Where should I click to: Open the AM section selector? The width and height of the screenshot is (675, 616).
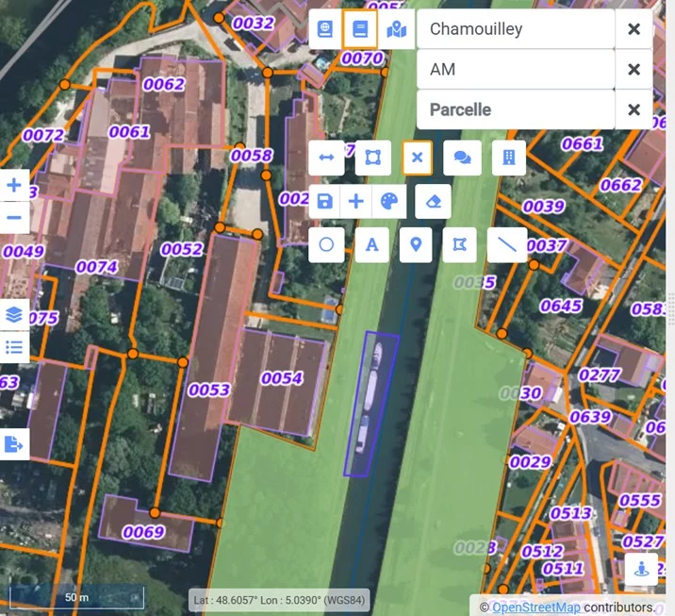(x=516, y=69)
